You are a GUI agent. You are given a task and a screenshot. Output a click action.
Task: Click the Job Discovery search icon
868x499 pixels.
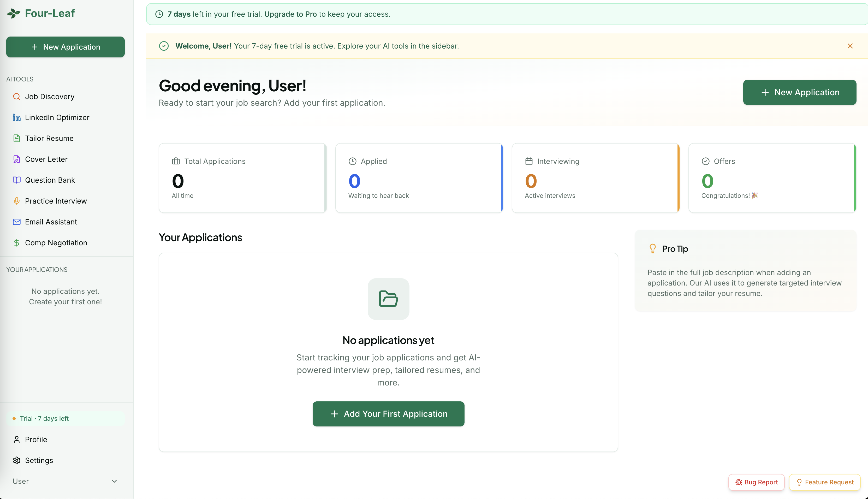click(16, 97)
